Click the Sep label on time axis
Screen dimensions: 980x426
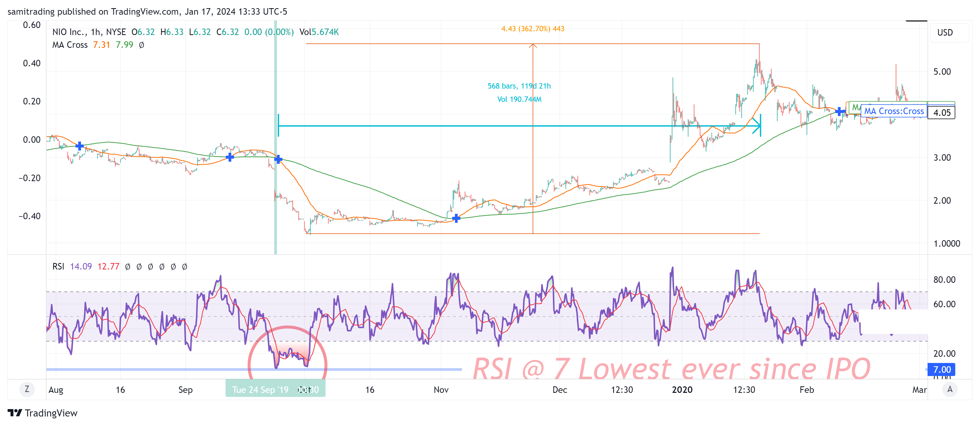click(x=185, y=390)
